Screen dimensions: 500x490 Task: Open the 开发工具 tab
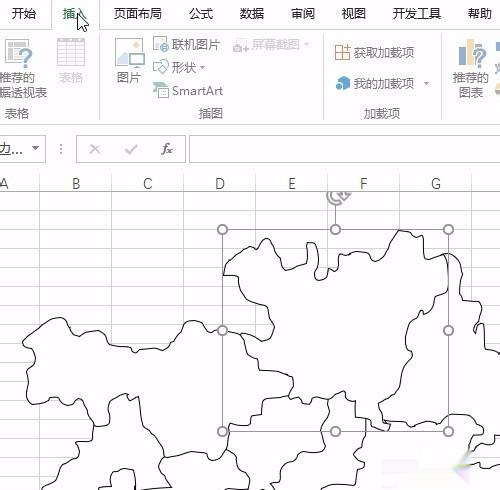pos(417,14)
